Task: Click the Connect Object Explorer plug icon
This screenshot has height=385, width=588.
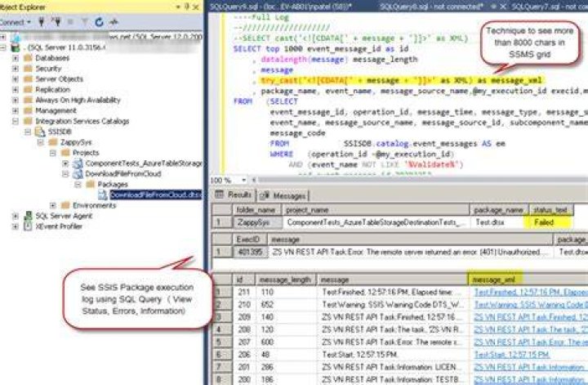Action: pyautogui.click(x=42, y=22)
